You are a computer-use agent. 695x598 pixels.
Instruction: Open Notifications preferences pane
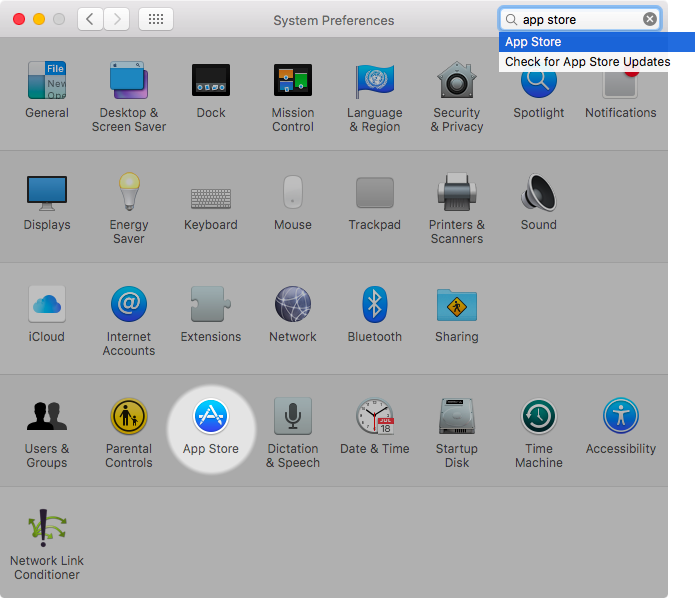[621, 95]
